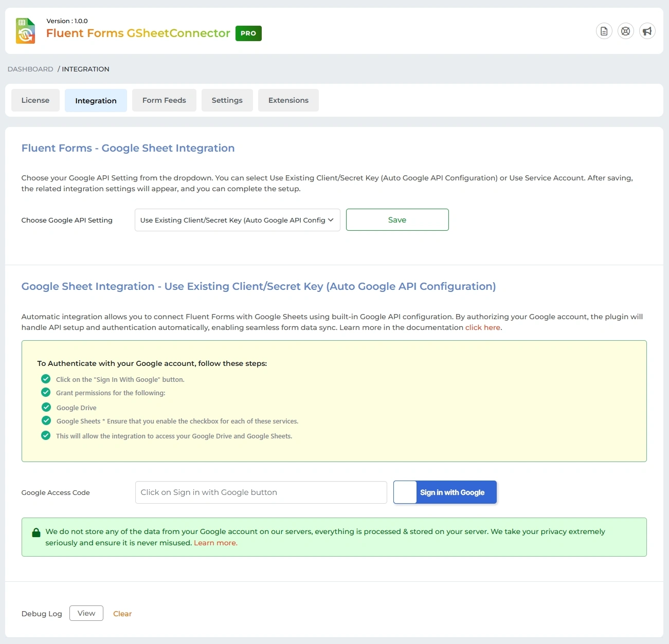669x644 pixels.
Task: Click the check icon beside 'This will allow'
Action: (x=46, y=435)
